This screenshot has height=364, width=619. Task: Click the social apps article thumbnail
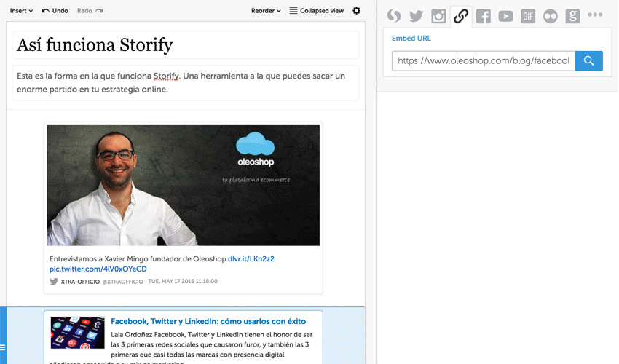click(78, 333)
